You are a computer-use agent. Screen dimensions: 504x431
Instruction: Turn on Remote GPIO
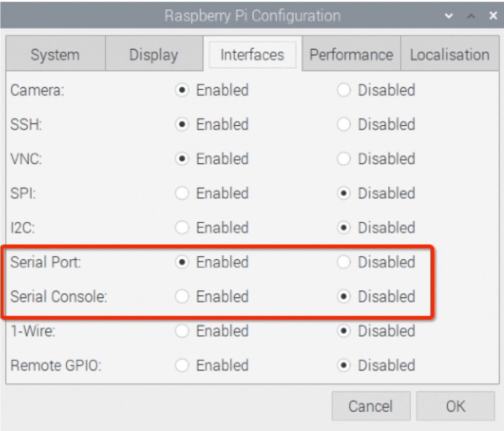182,365
